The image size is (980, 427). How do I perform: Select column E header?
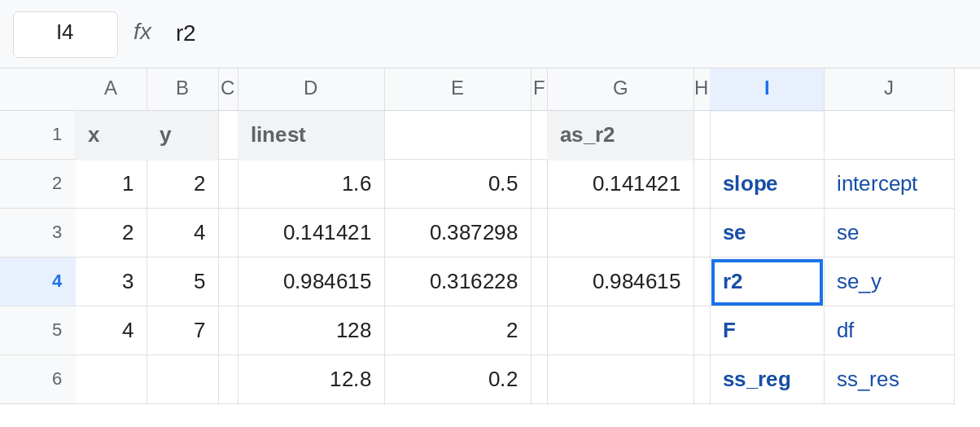[457, 89]
